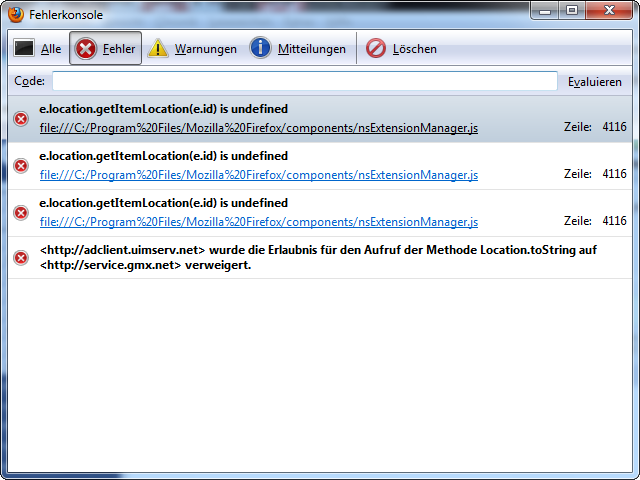Click 'Zeile: 4116' in first row
The width and height of the screenshot is (640, 480).
pos(595,127)
